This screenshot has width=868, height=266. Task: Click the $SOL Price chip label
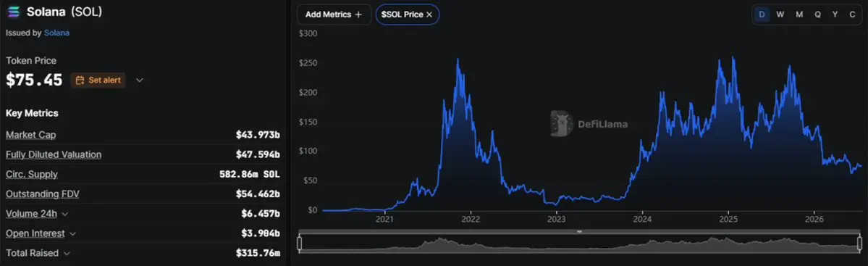click(402, 14)
